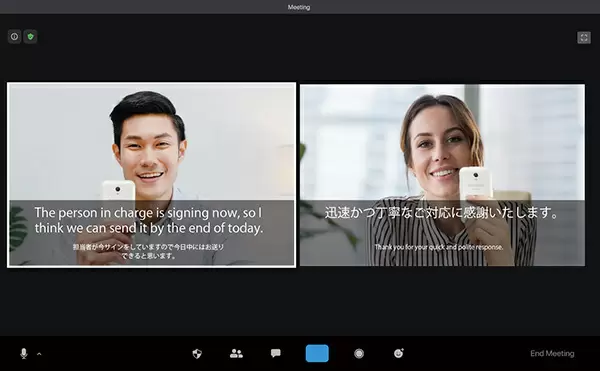The height and width of the screenshot is (371, 600).
Task: Open the Reactions emoji menu
Action: click(x=398, y=353)
